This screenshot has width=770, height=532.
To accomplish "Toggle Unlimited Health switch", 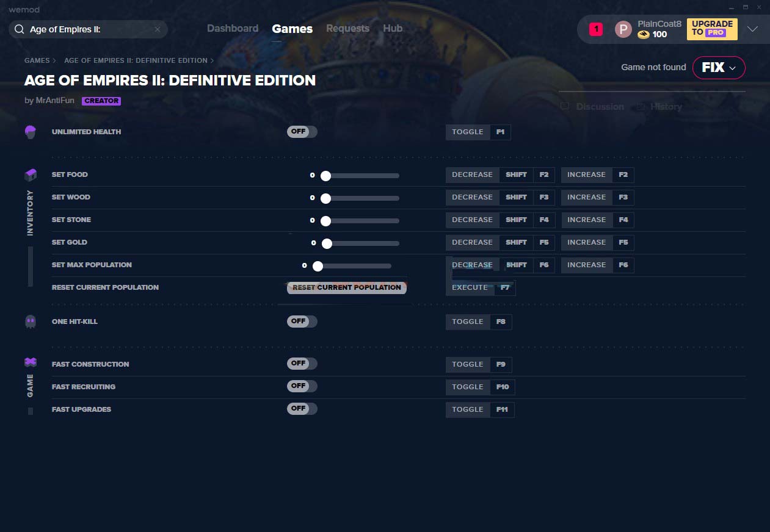I will tap(302, 132).
